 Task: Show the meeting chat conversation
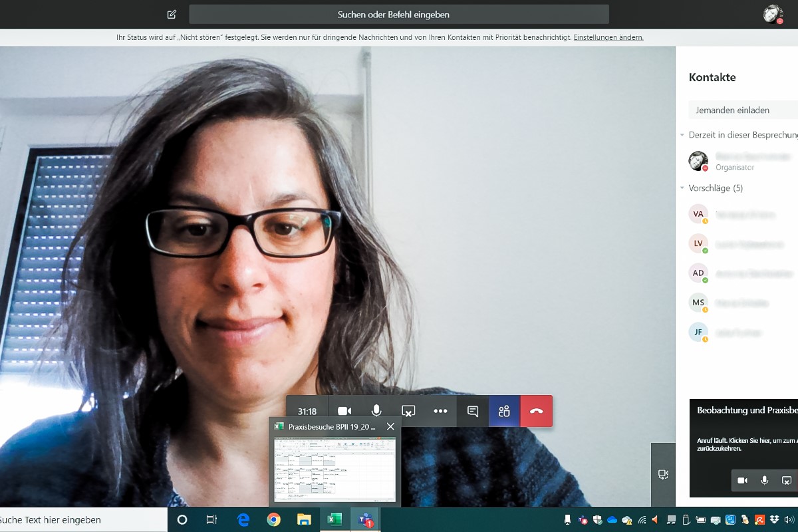coord(473,411)
